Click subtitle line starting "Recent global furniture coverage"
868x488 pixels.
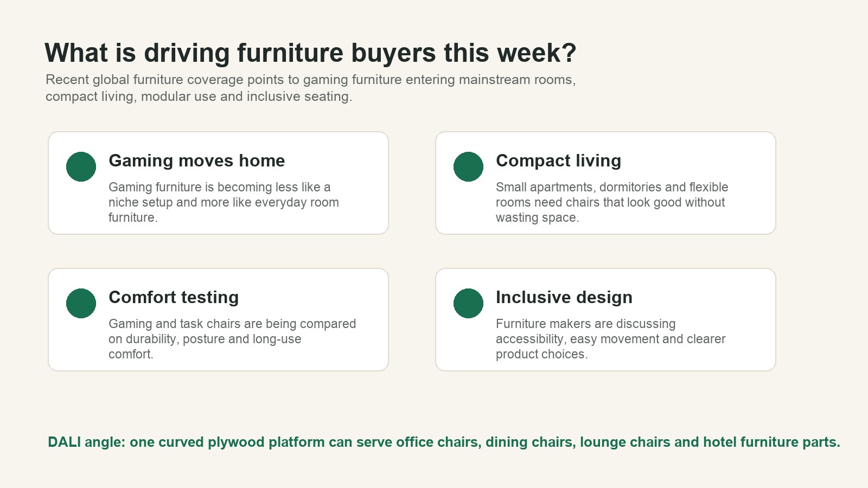[x=310, y=80]
